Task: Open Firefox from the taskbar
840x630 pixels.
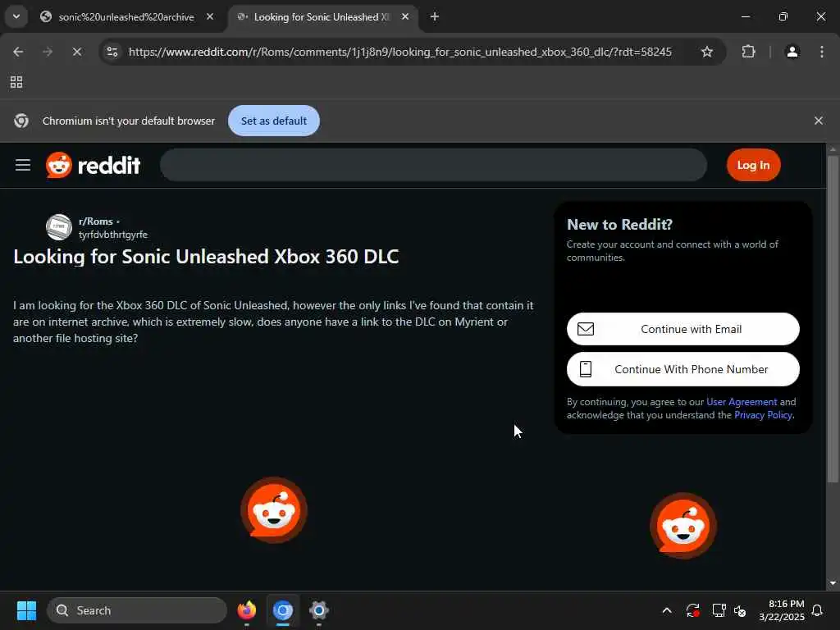Action: coord(246,610)
